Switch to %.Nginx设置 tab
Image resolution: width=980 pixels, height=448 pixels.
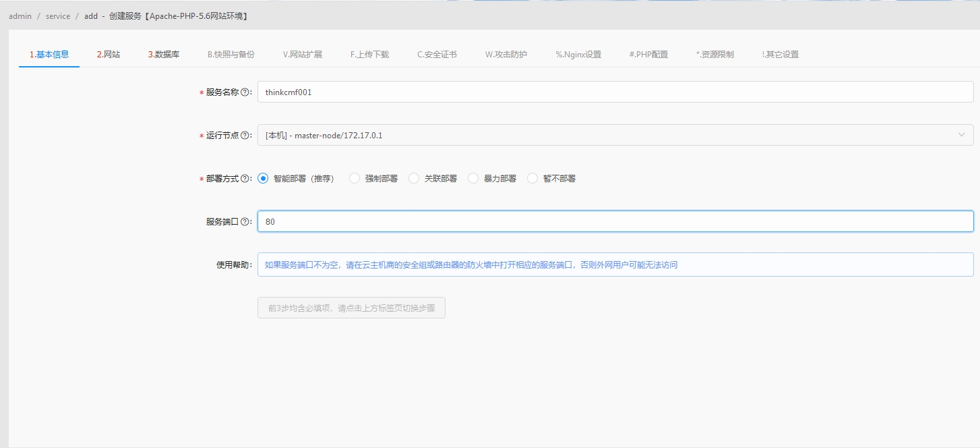(x=578, y=55)
